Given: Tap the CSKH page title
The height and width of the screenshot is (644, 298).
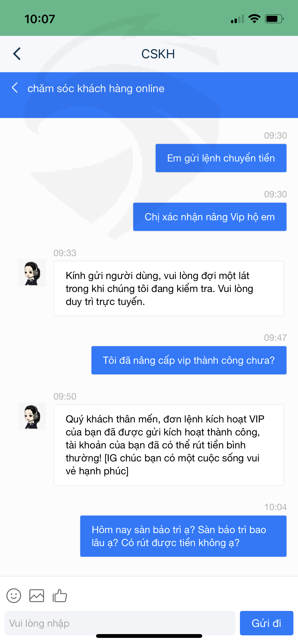Looking at the screenshot, I should 158,54.
